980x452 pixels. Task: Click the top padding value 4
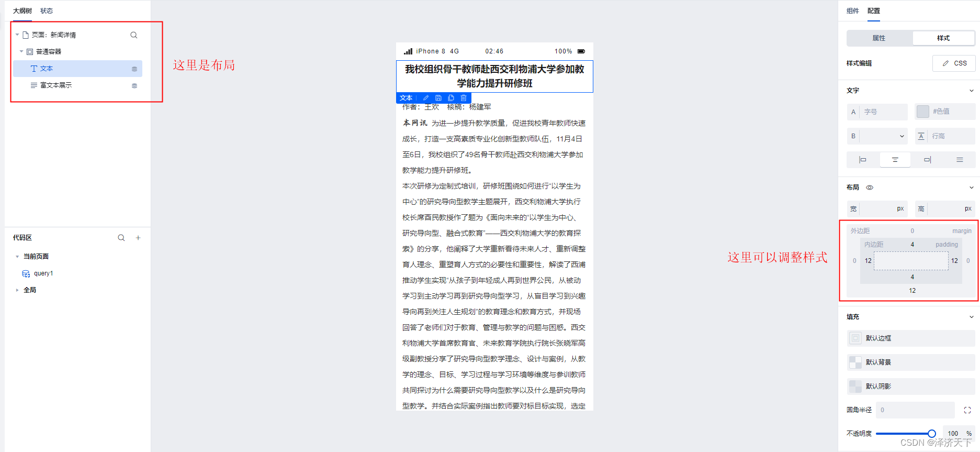point(913,245)
